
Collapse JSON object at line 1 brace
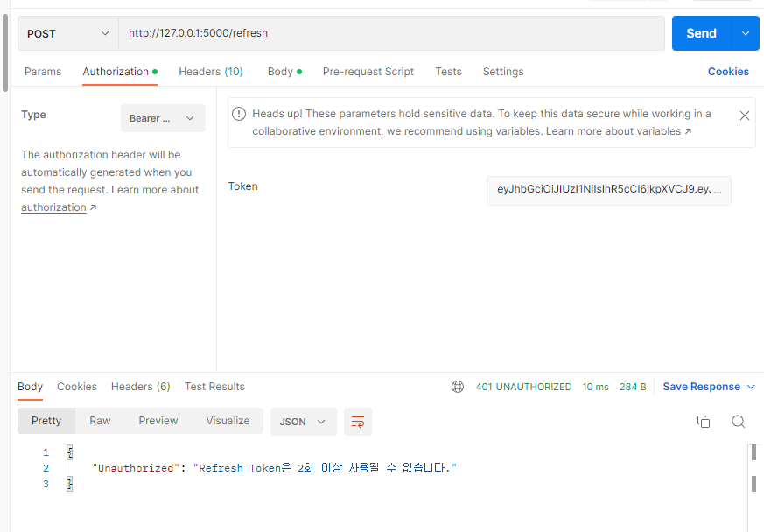(x=70, y=452)
